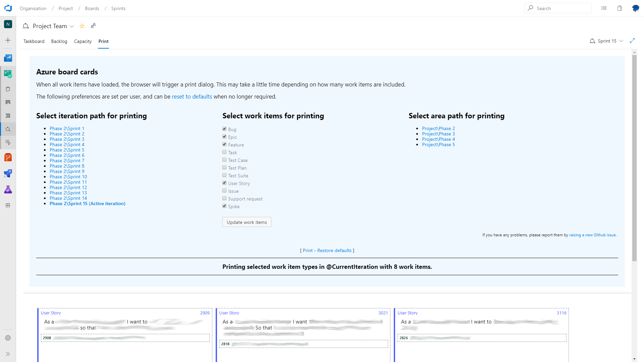
Task: Enter full screen mode icon
Action: (632, 41)
